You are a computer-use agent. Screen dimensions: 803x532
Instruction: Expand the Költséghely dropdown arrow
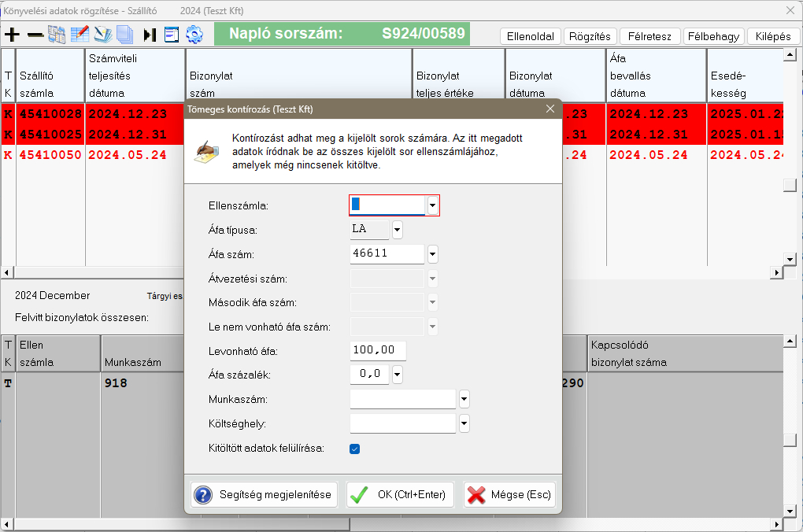pos(464,423)
